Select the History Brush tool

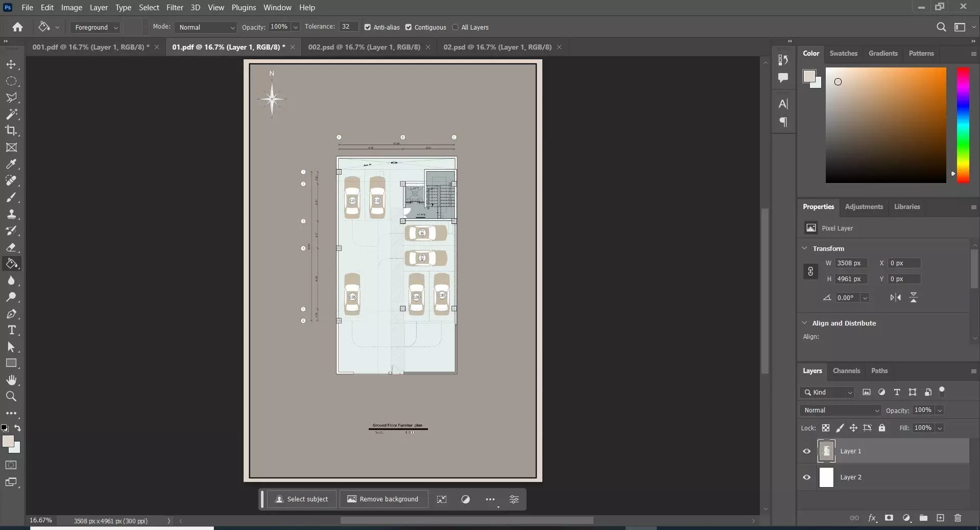[11, 231]
